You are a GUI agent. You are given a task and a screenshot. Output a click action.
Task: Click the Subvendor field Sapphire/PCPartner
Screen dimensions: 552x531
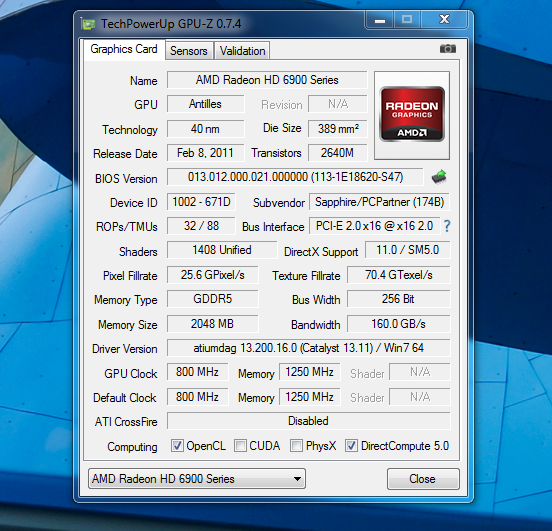(x=379, y=202)
